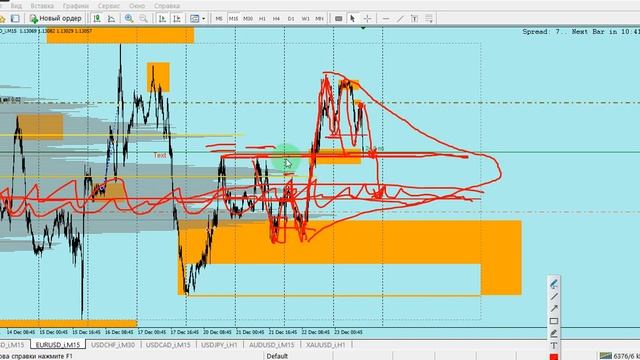Select the T text tool in floating palette
640x360 pixels.
(x=553, y=345)
